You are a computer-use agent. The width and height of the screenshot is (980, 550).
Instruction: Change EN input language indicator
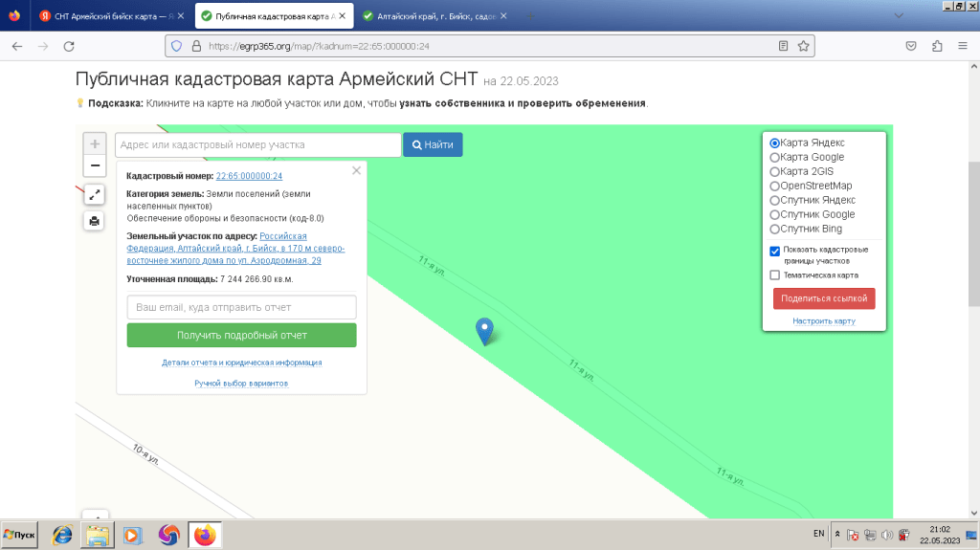click(x=819, y=534)
